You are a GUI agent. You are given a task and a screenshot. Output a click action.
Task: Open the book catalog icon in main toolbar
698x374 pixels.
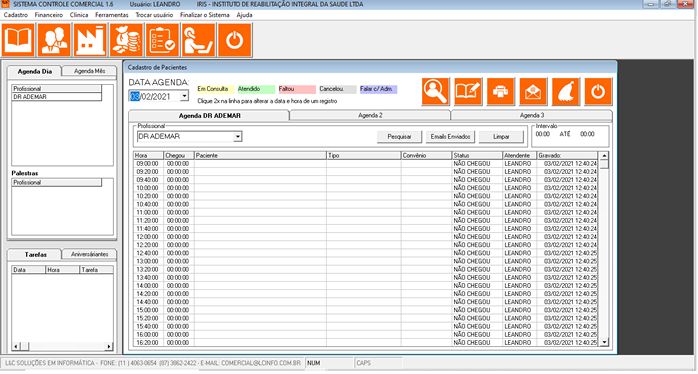click(18, 41)
